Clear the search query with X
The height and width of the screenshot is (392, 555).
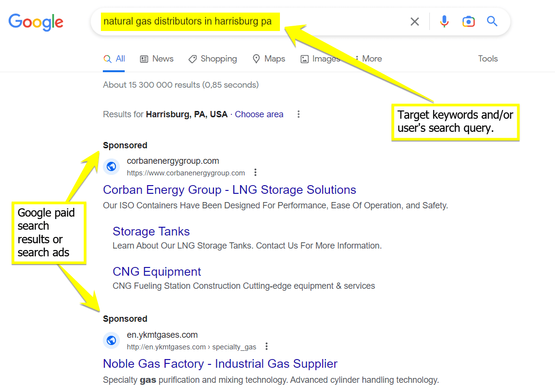click(414, 21)
